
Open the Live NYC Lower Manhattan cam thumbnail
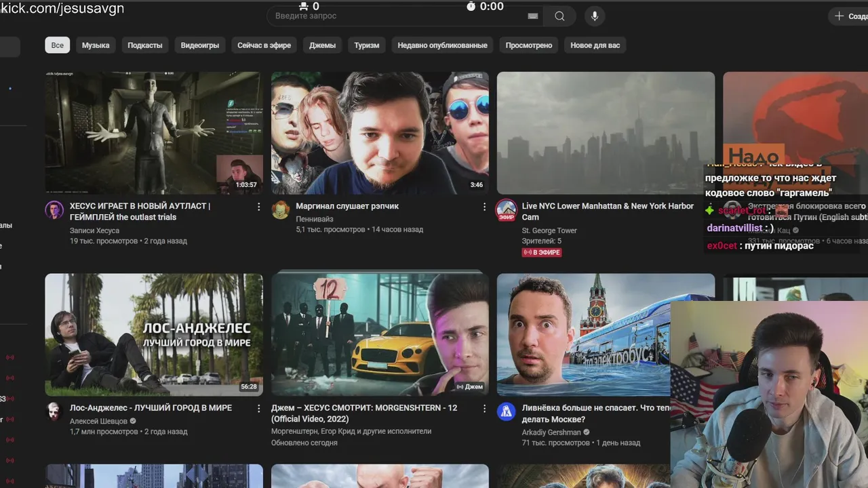pos(606,133)
